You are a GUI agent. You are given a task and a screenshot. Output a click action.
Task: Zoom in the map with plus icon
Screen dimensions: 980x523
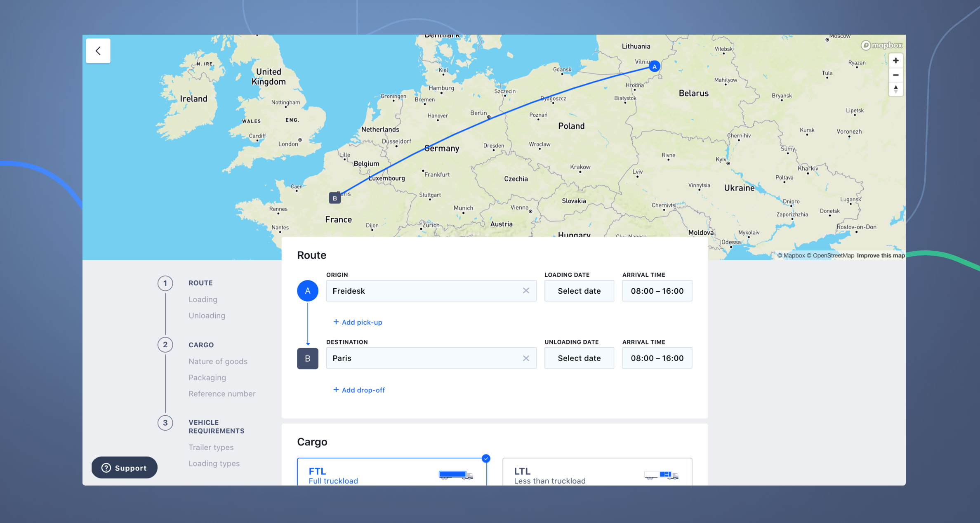[x=895, y=61]
